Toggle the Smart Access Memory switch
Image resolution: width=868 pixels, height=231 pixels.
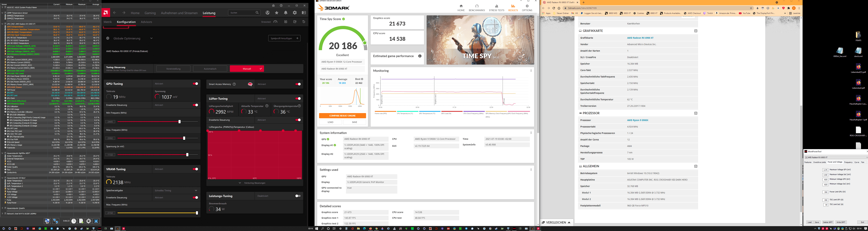[x=298, y=84]
